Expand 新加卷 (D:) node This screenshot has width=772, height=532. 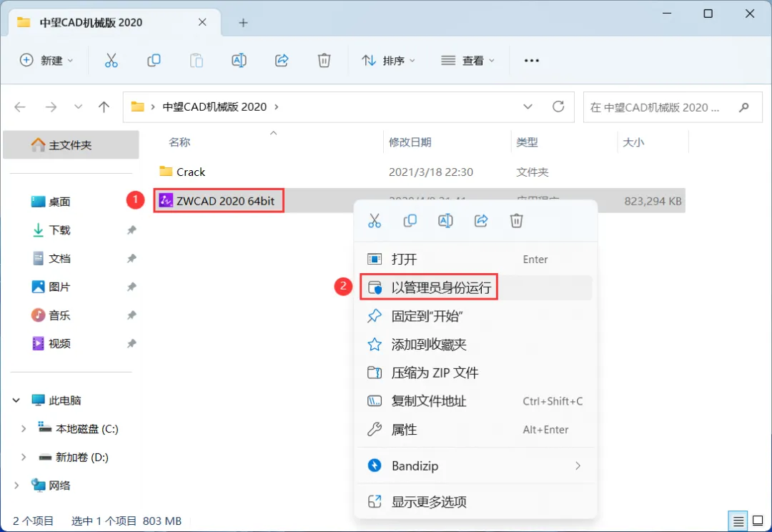click(x=23, y=458)
